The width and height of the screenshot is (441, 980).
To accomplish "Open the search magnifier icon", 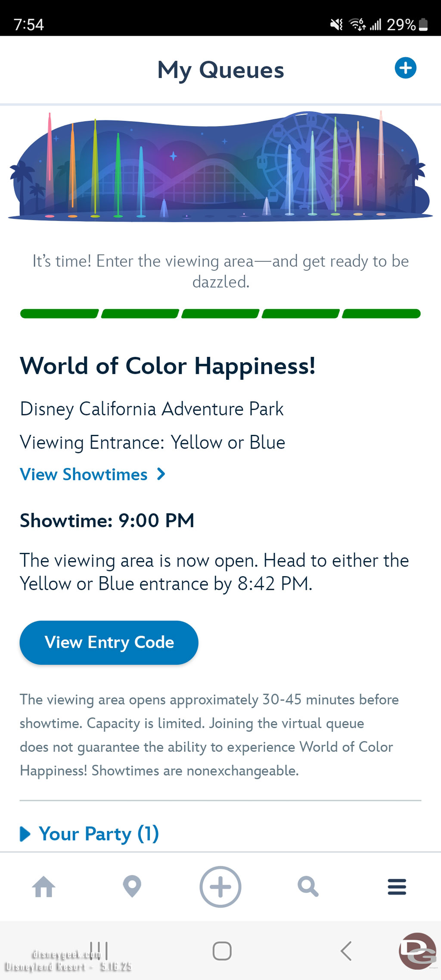I will pyautogui.click(x=308, y=887).
